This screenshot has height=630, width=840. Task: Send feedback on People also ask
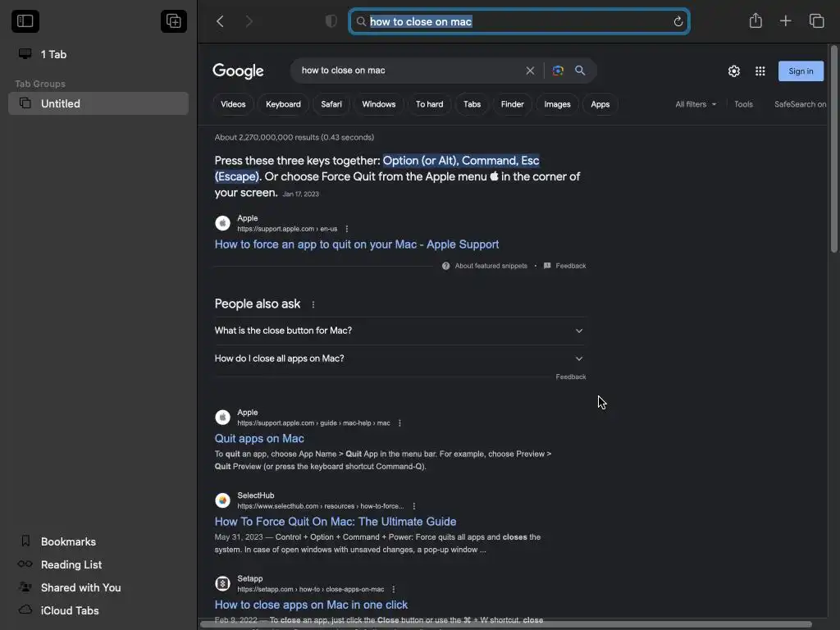[571, 377]
